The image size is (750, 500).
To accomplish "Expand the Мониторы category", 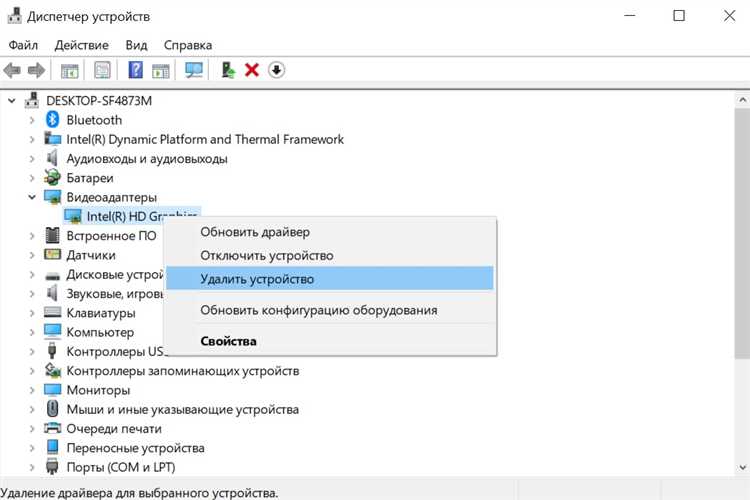I will 32,390.
